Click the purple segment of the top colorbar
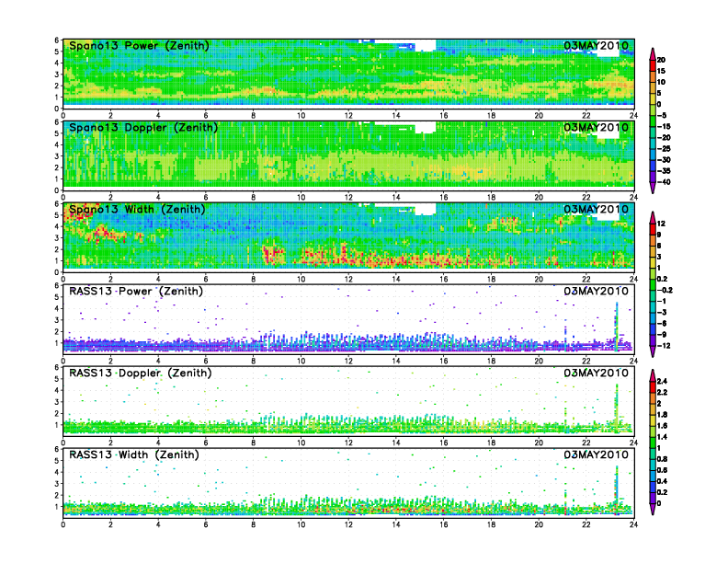 (x=653, y=177)
